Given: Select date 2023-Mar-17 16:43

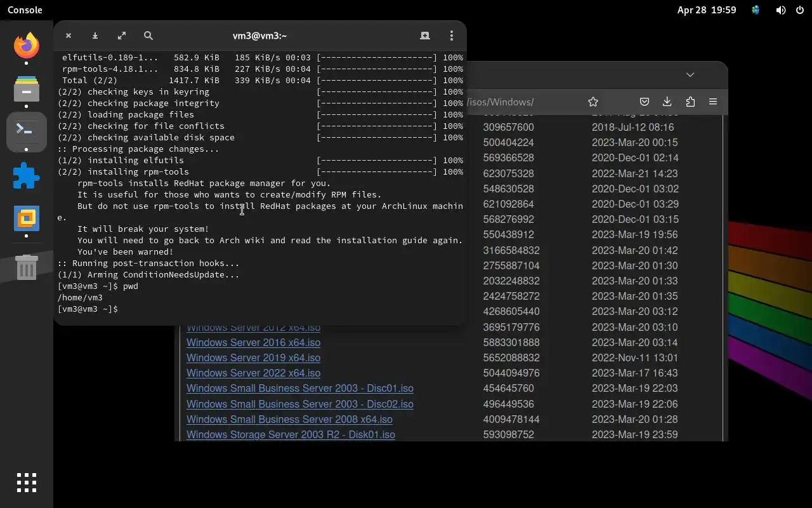Looking at the screenshot, I should pos(634,373).
